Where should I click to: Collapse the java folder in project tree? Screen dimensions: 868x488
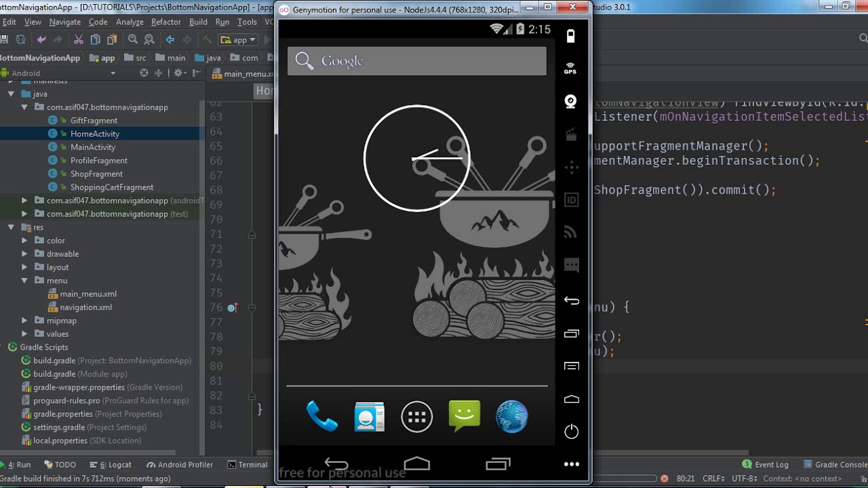[x=11, y=94]
